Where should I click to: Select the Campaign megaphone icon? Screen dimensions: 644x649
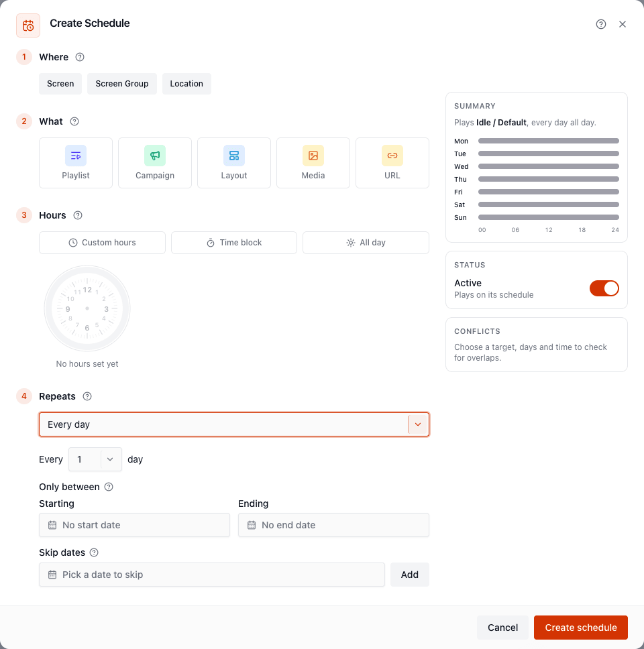(155, 156)
